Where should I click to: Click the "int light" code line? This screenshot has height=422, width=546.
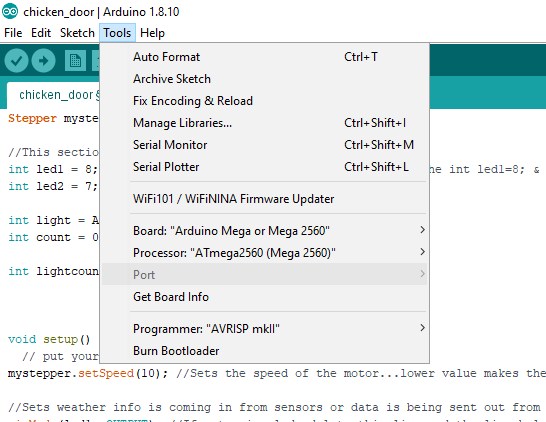click(53, 220)
